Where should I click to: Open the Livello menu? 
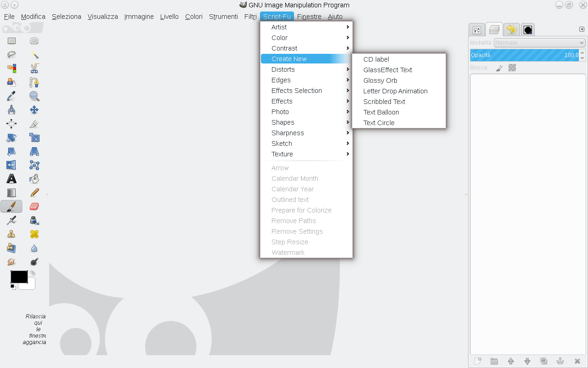coord(170,17)
